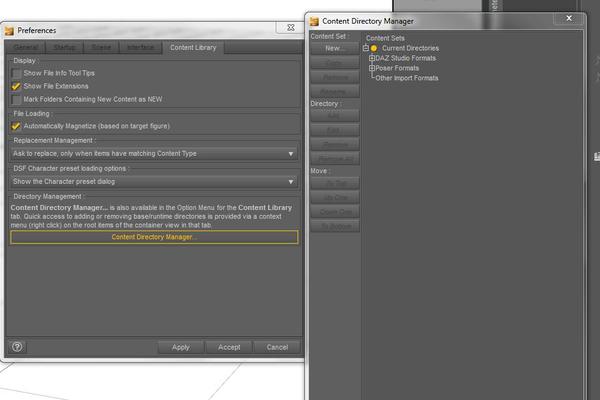The height and width of the screenshot is (400, 600).
Task: Click Cancel in Preferences
Action: point(277,347)
